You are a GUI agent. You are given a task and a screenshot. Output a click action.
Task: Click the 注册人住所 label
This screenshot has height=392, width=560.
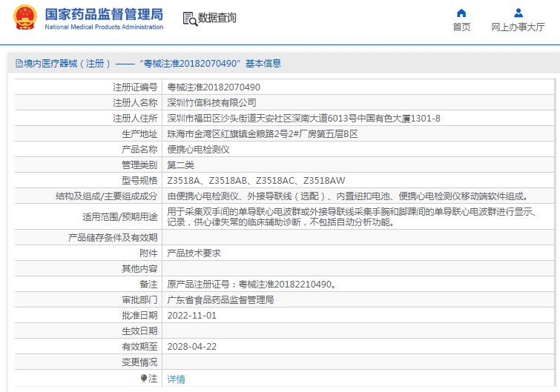click(135, 119)
